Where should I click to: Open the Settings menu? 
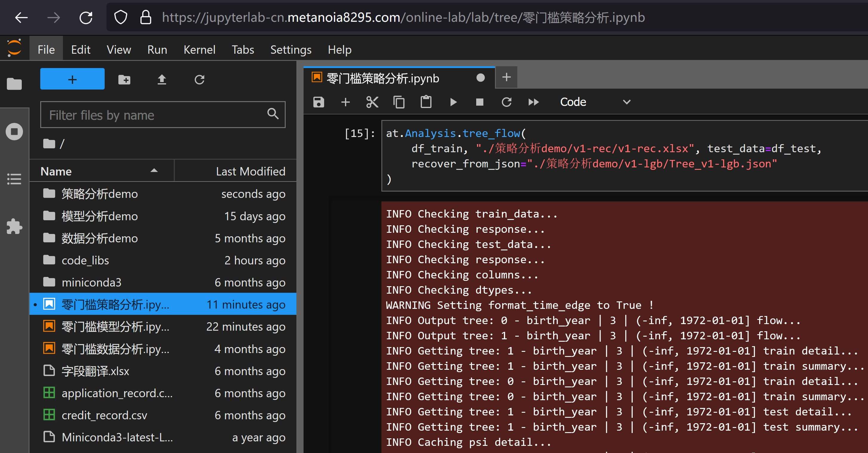click(290, 50)
